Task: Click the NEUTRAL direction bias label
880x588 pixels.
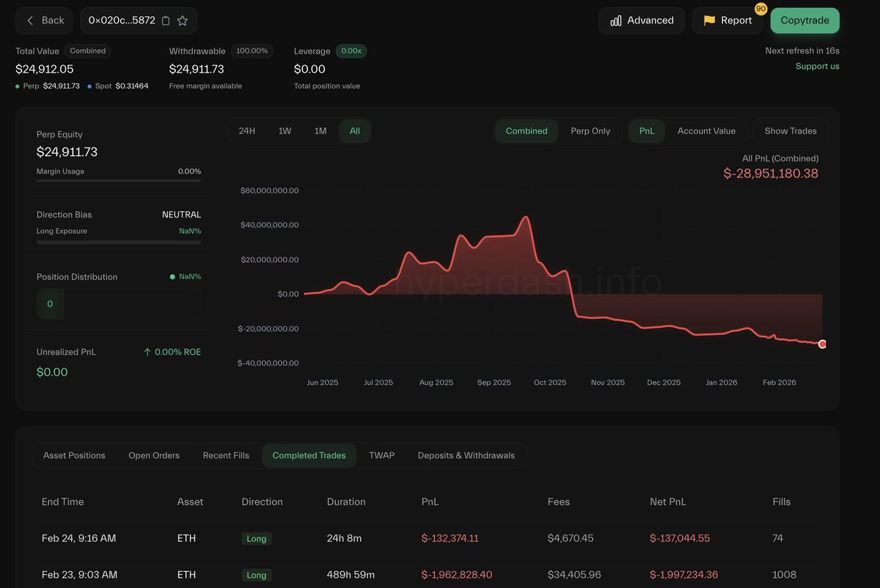Action: coord(181,215)
